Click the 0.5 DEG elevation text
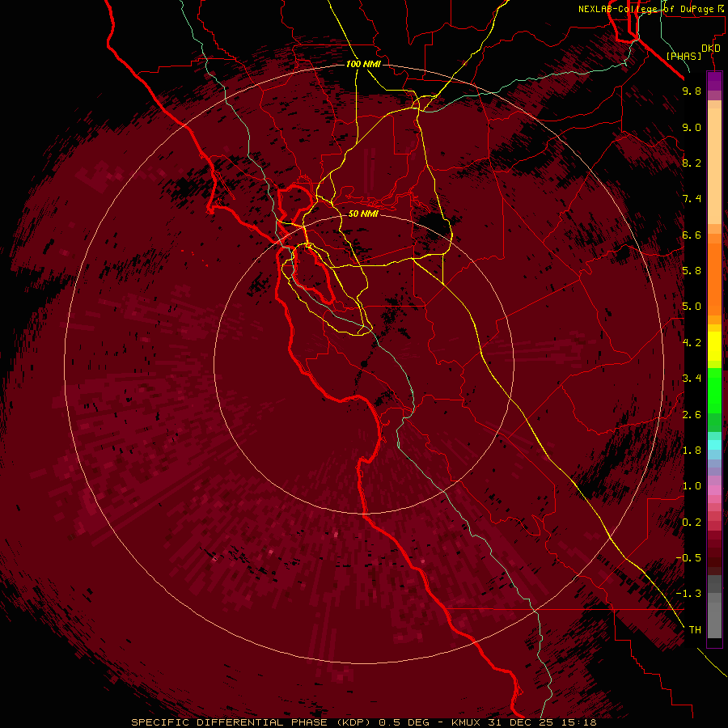 404,722
